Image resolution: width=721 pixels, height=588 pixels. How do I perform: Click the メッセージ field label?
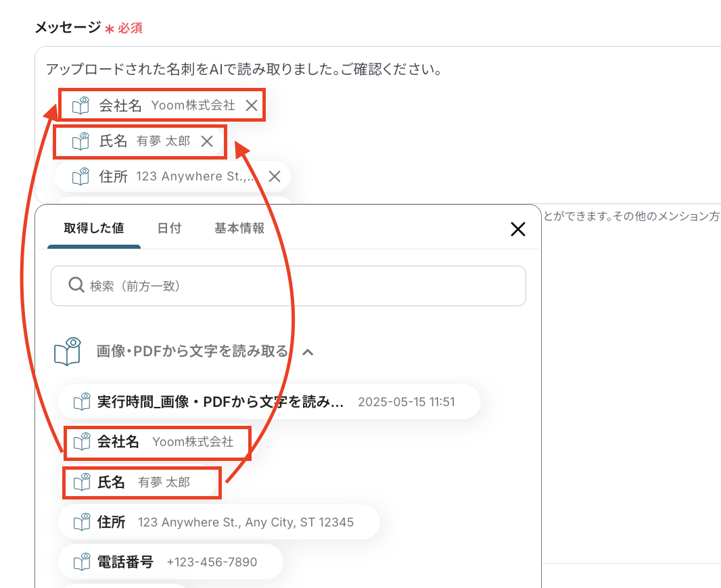coord(68,28)
